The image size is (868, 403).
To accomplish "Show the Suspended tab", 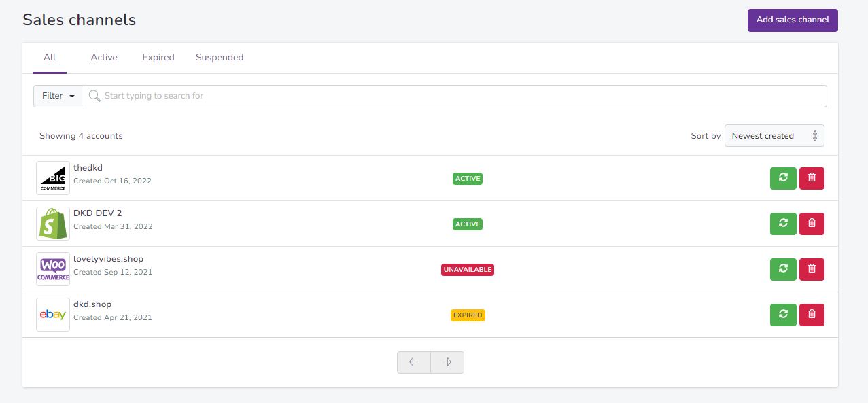I will point(220,58).
